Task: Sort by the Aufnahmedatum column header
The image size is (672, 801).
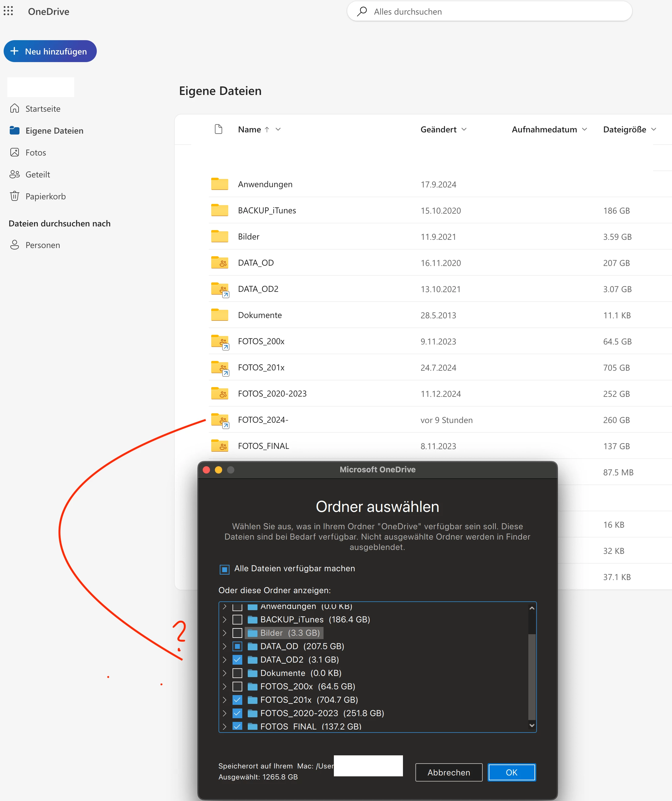Action: pos(544,129)
